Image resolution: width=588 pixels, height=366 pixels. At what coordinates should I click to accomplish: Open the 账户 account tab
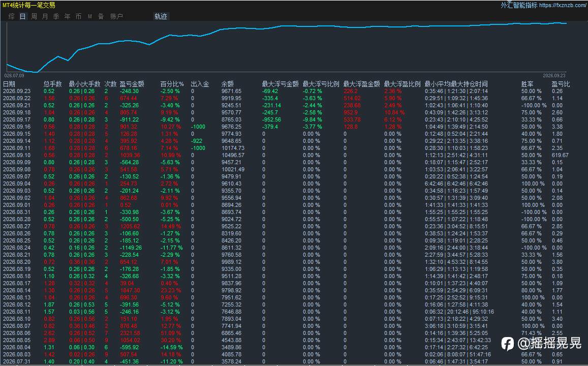[x=116, y=16]
